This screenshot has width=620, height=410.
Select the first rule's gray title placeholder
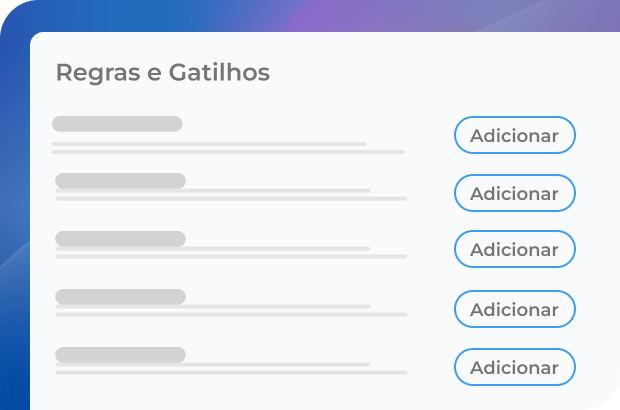pos(117,124)
